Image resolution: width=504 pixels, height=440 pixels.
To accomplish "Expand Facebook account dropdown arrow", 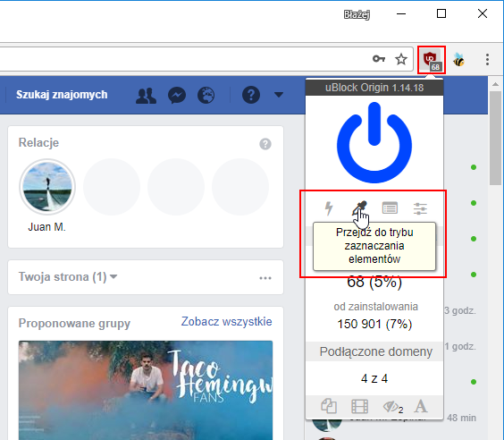I will (279, 95).
